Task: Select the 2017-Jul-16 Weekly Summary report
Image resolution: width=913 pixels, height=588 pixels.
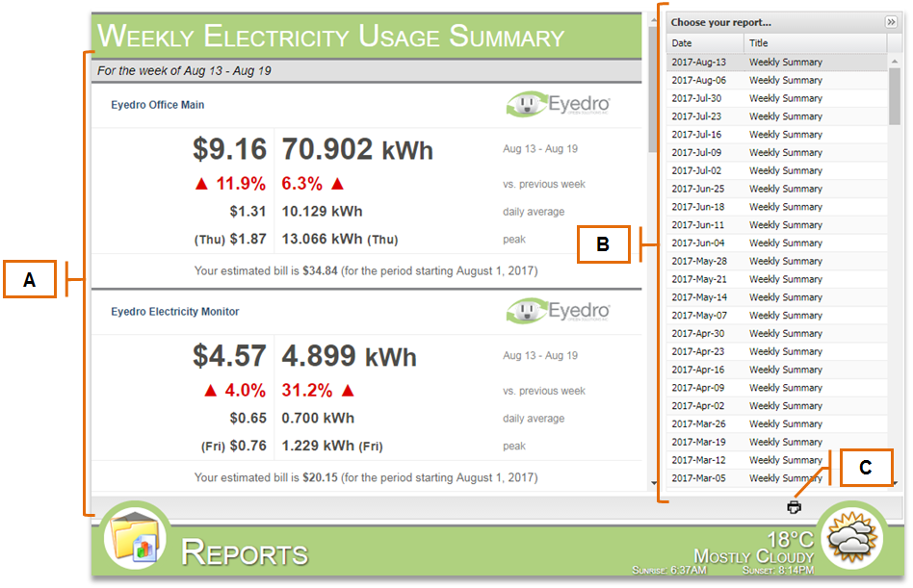Action: click(777, 134)
